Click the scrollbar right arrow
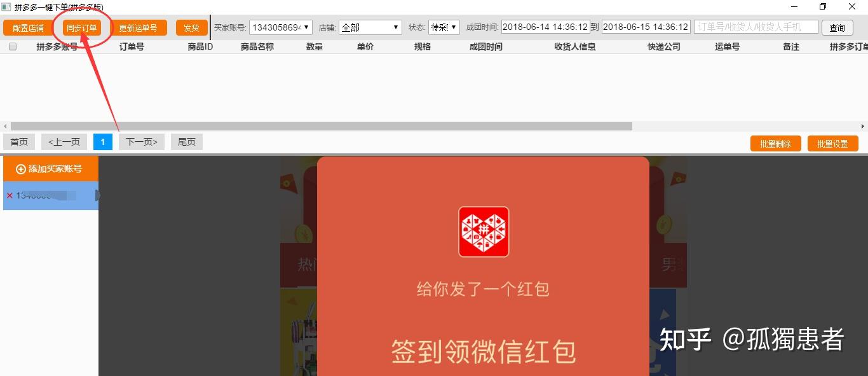Image resolution: width=868 pixels, height=376 pixels. pos(863,126)
